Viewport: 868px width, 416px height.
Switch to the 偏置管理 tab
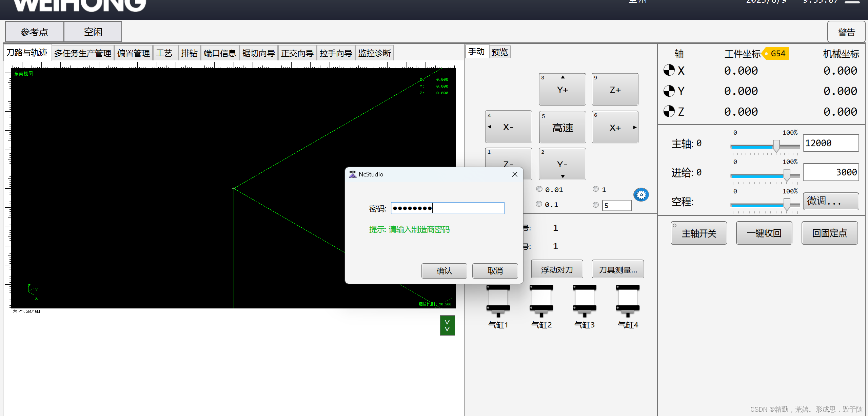tap(134, 53)
